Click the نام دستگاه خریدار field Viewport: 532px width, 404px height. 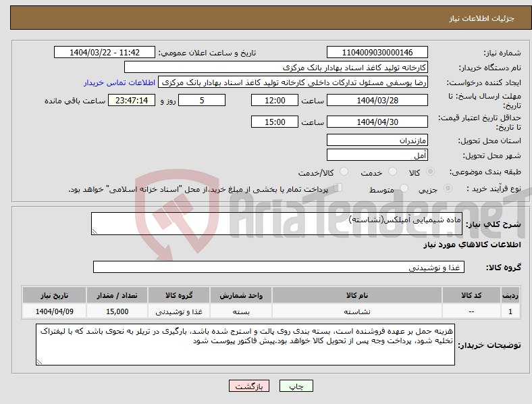pyautogui.click(x=276, y=67)
